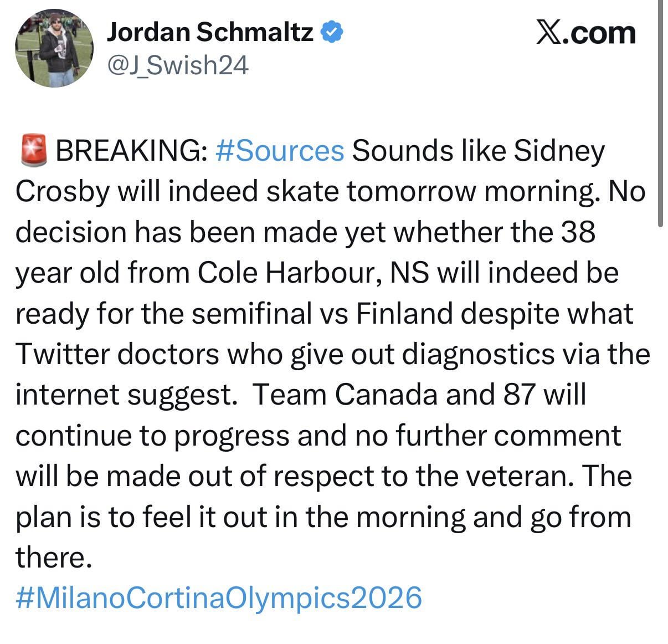Click the number 87 in the post
The width and height of the screenshot is (668, 644).
(x=520, y=395)
